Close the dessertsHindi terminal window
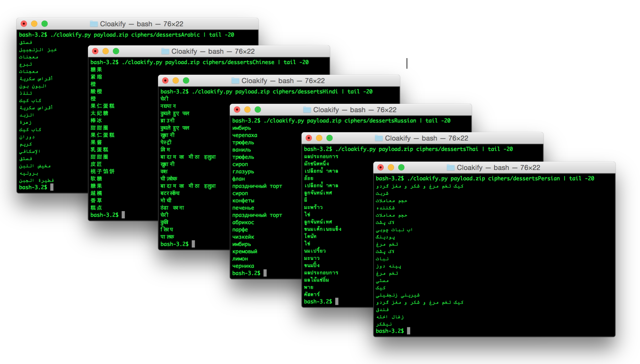Image resolution: width=640 pixels, height=364 pixels. click(165, 81)
